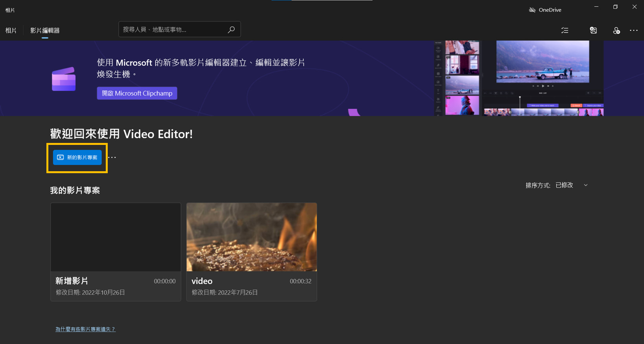Restore down the 相片 app window
The width and height of the screenshot is (644, 344).
click(615, 7)
